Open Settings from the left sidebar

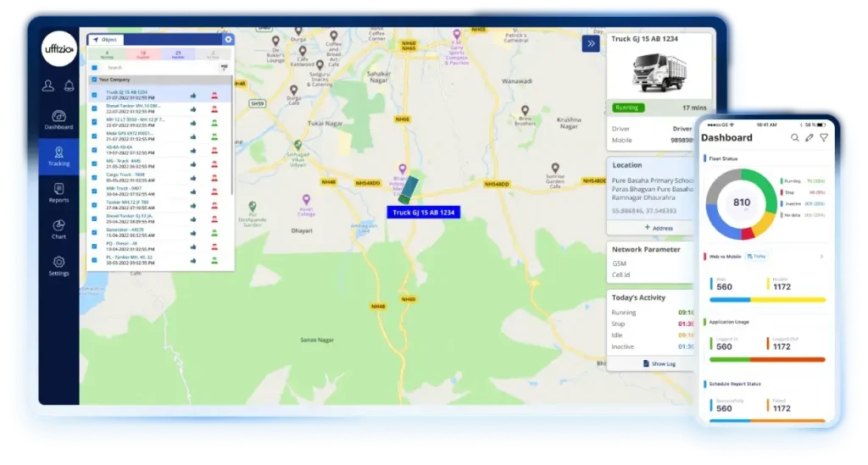[58, 266]
